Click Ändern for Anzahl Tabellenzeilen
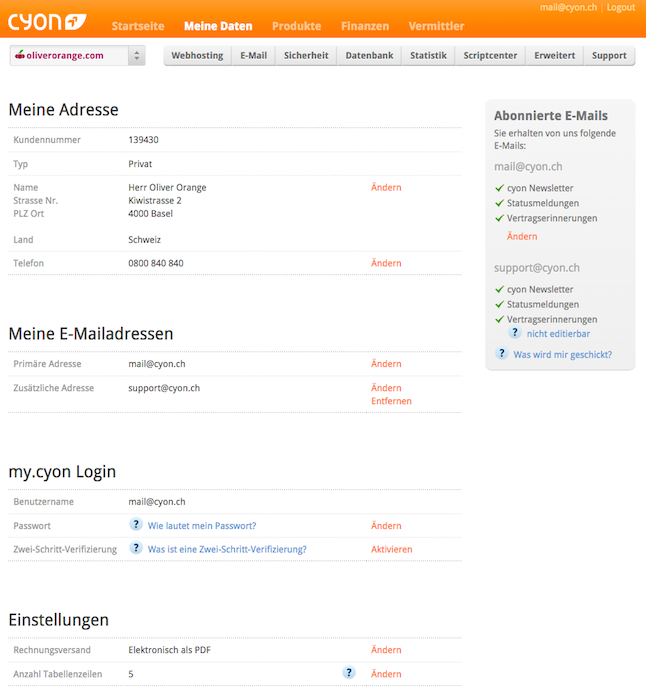The height and width of the screenshot is (697, 646). click(386, 674)
